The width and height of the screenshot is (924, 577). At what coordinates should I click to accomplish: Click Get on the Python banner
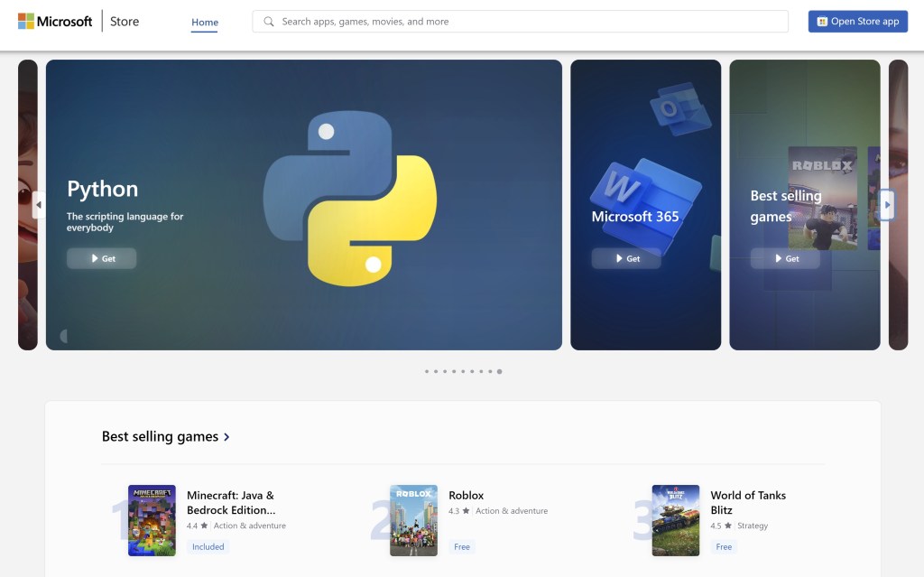[x=101, y=258]
